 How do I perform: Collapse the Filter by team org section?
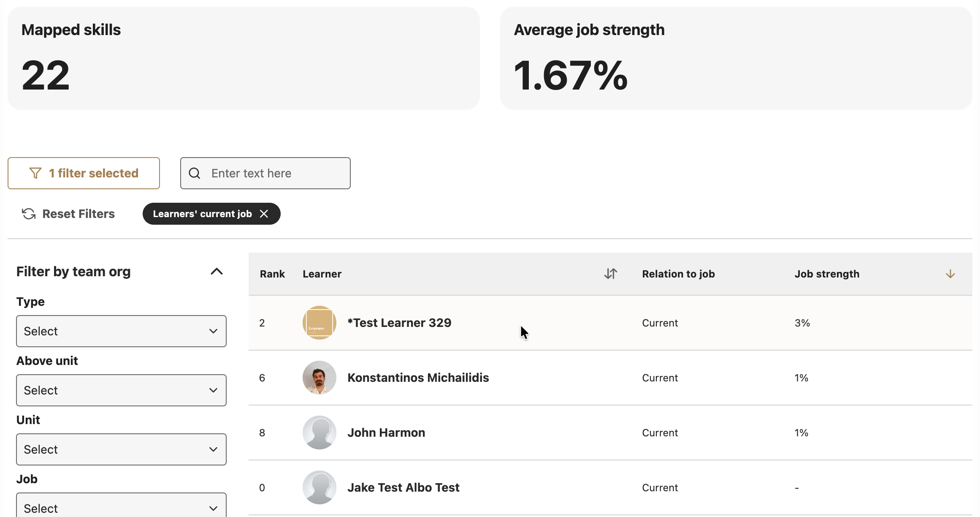217,271
